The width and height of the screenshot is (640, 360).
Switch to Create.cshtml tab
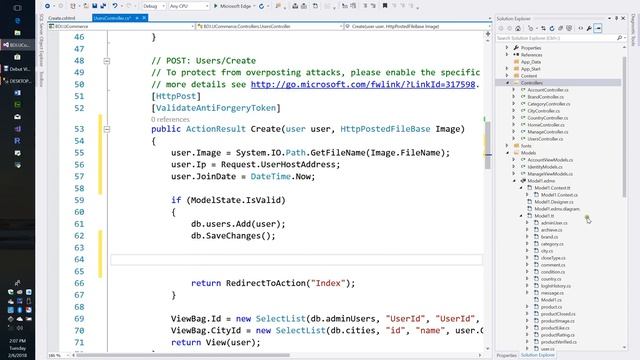(x=62, y=18)
